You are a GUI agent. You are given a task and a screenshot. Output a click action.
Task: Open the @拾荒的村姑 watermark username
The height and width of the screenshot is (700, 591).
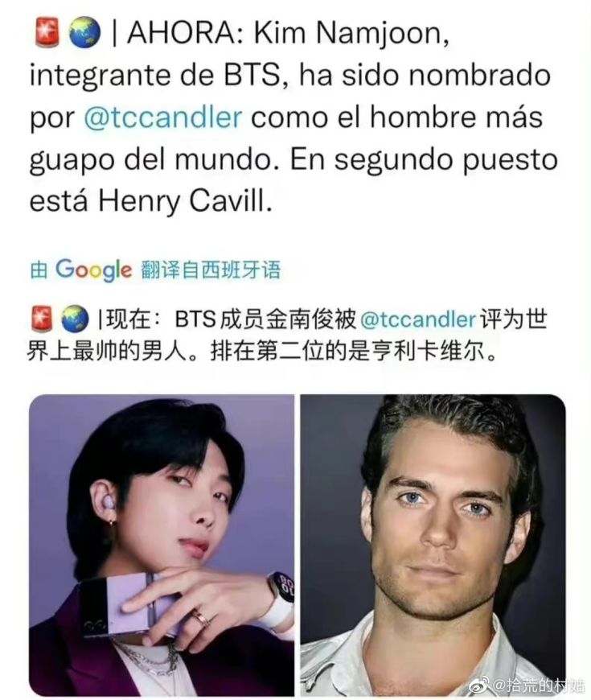[x=539, y=683]
